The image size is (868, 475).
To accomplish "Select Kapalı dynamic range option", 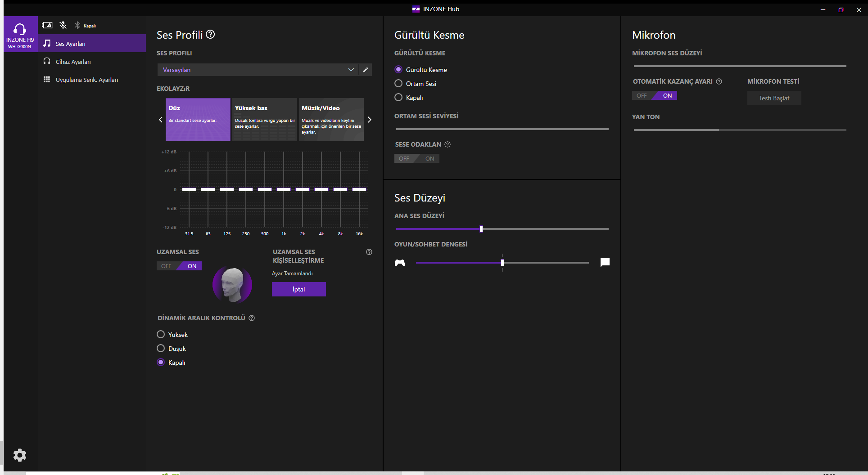I will 161,363.
